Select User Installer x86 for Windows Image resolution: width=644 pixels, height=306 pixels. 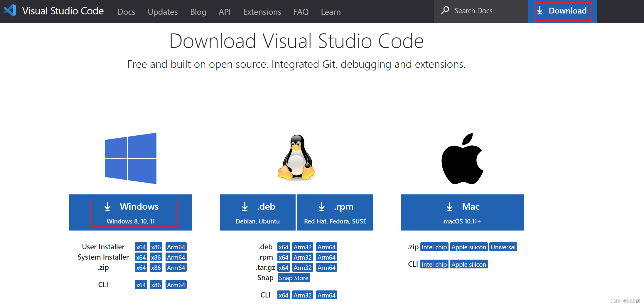coord(156,247)
